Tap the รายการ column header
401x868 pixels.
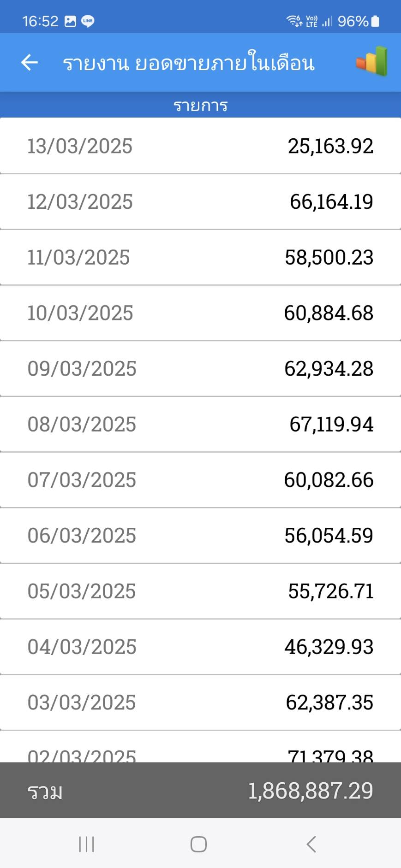[x=200, y=106]
